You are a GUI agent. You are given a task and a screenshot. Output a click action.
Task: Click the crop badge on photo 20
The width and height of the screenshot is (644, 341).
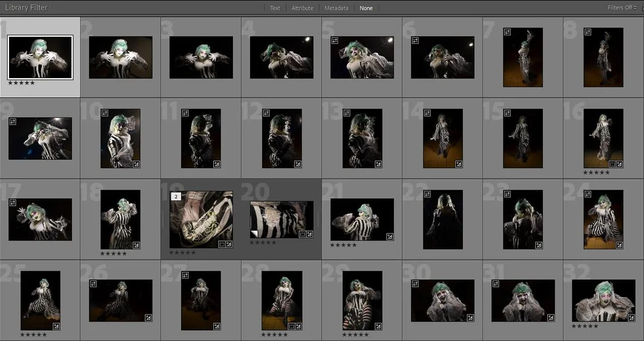(x=302, y=234)
